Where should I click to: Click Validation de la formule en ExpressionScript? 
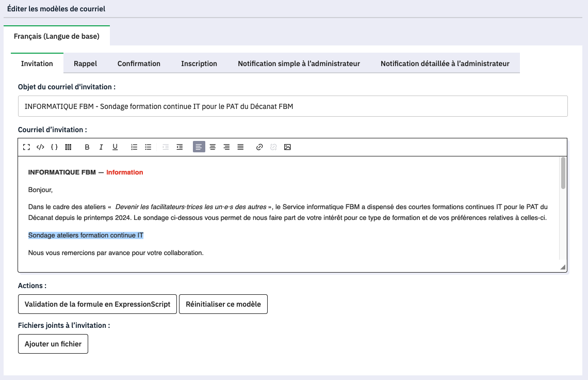(97, 304)
